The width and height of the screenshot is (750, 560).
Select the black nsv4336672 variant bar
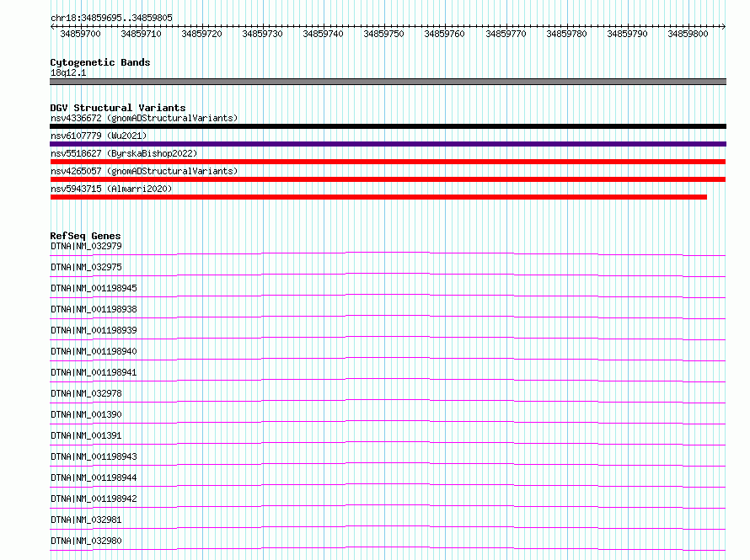[388, 126]
